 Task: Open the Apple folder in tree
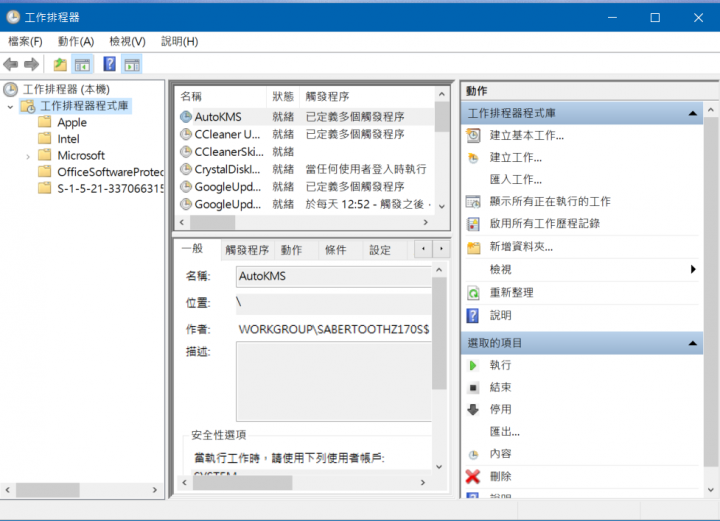tap(72, 123)
